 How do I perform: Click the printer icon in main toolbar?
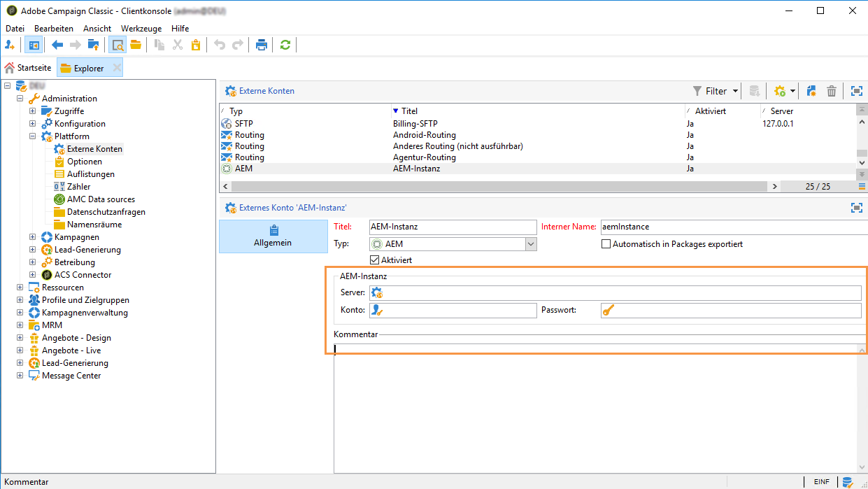point(262,45)
